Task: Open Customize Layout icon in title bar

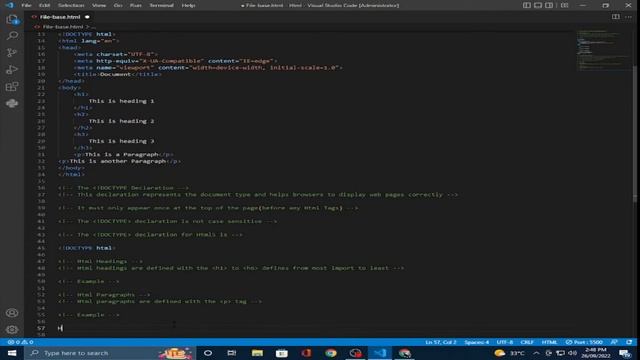Action: click(x=564, y=5)
